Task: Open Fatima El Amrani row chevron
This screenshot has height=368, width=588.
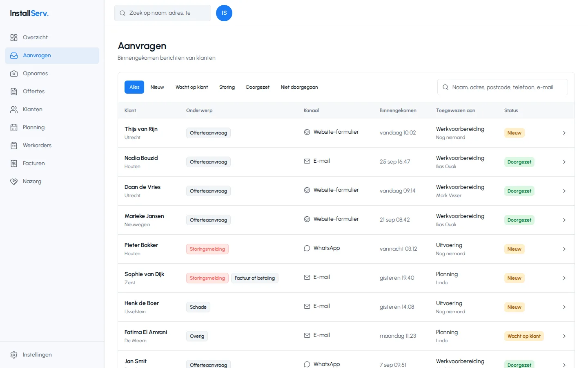Action: [x=564, y=336]
